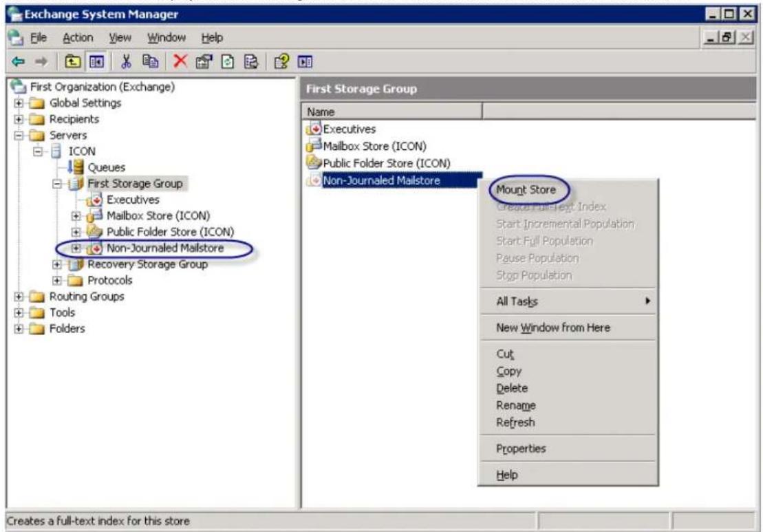Click the Mailbox Store (ICON) icon in right pane
This screenshot has height=532, width=763.
(x=314, y=145)
